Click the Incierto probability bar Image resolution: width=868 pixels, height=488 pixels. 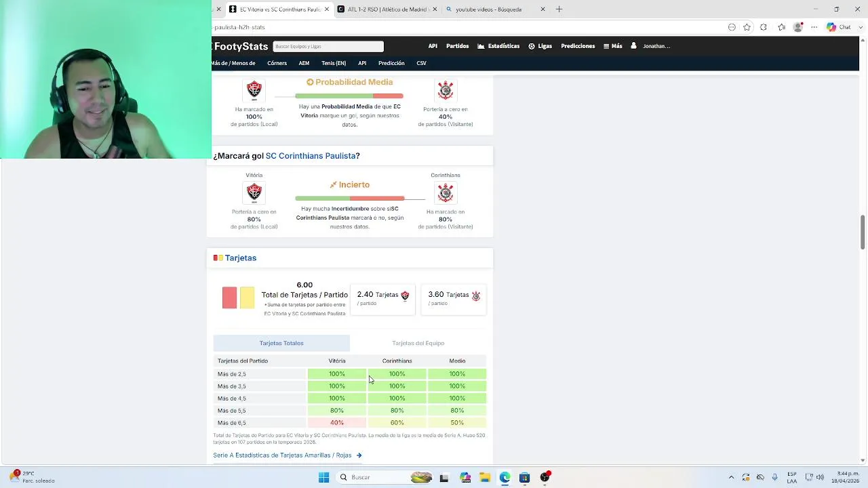coord(350,199)
